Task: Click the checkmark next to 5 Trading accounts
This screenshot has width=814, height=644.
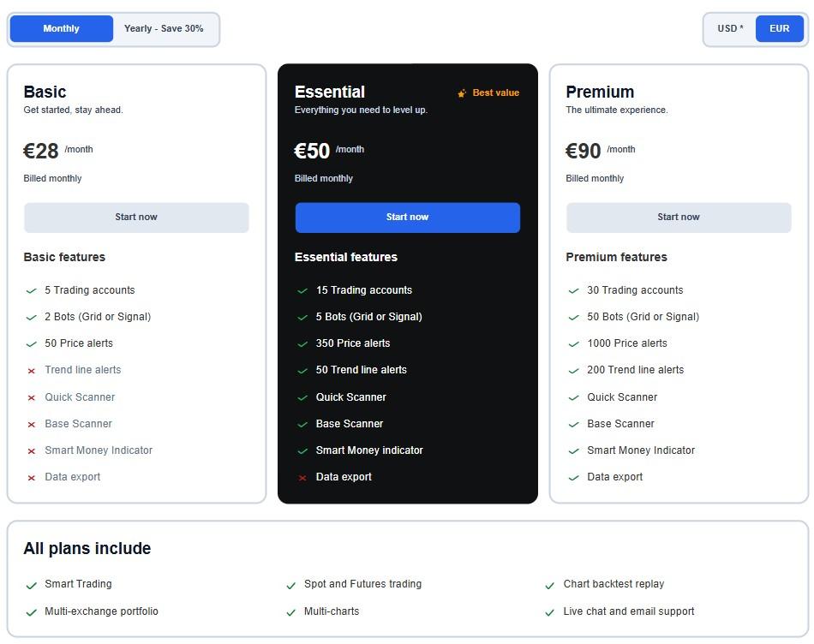Action: (x=32, y=291)
